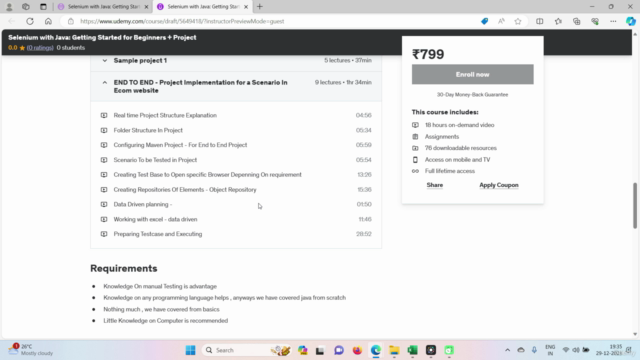Add this page to favorites star

(518, 21)
